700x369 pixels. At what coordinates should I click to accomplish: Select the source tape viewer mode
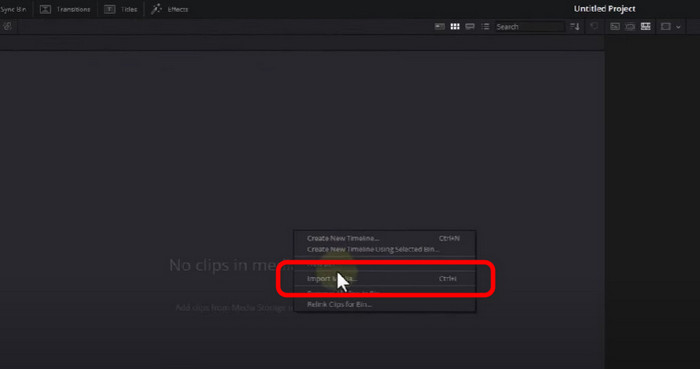[630, 27]
